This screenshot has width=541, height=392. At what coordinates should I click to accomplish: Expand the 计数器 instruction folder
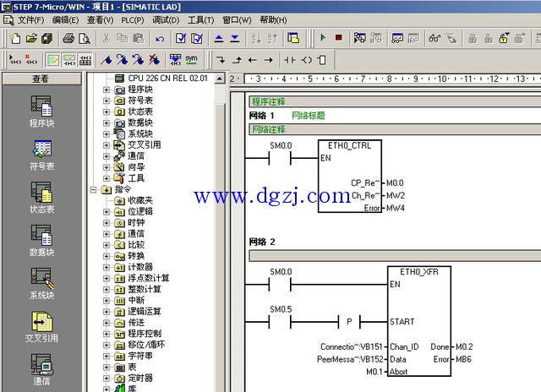coord(107,267)
